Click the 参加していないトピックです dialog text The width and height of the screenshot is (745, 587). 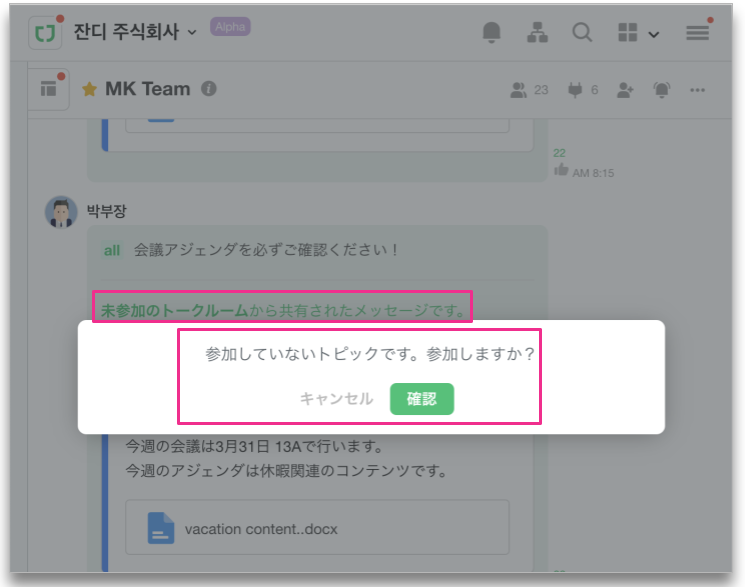click(x=370, y=354)
